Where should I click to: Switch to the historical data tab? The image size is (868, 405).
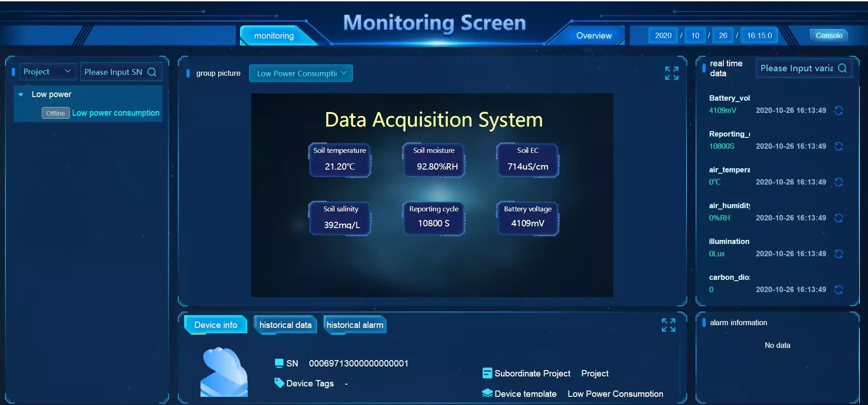(x=285, y=325)
